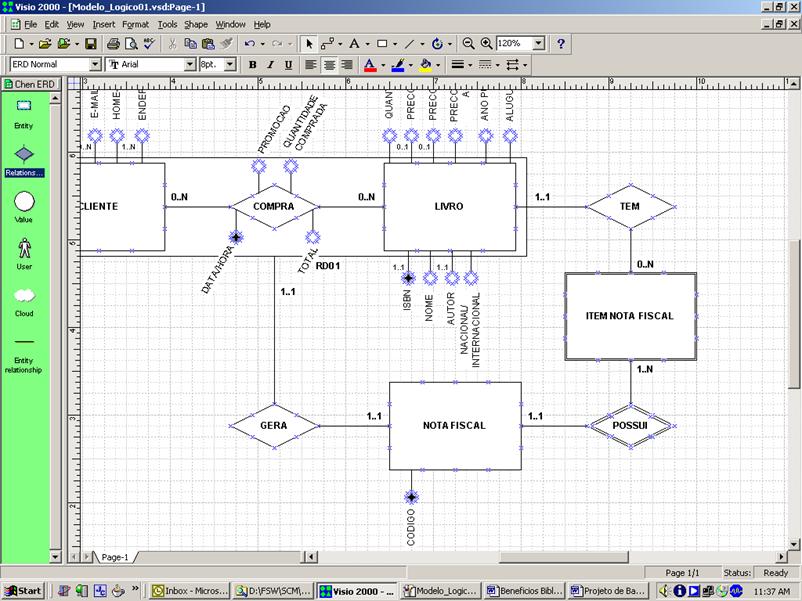The image size is (802, 601).
Task: Select the User shape from Chen ERD
Action: coord(24,248)
